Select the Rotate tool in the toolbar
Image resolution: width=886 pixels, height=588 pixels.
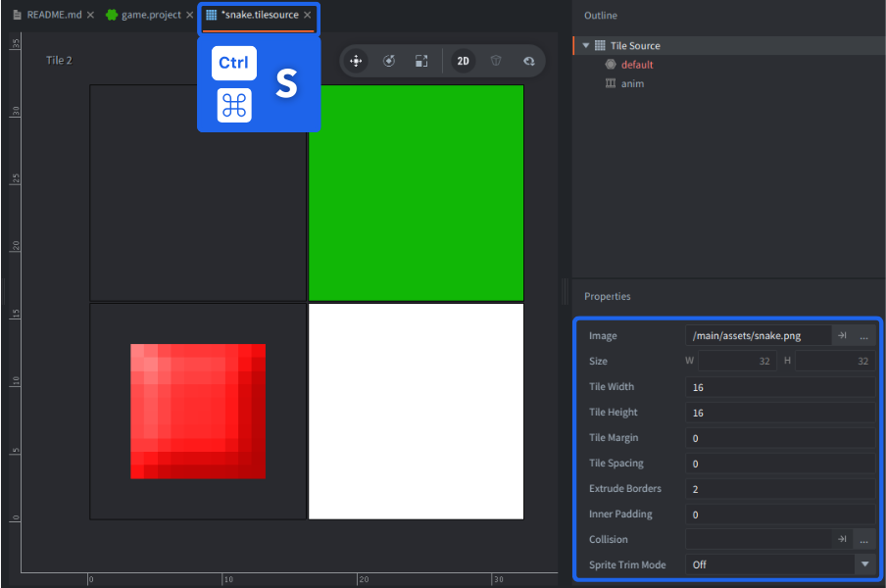(388, 60)
